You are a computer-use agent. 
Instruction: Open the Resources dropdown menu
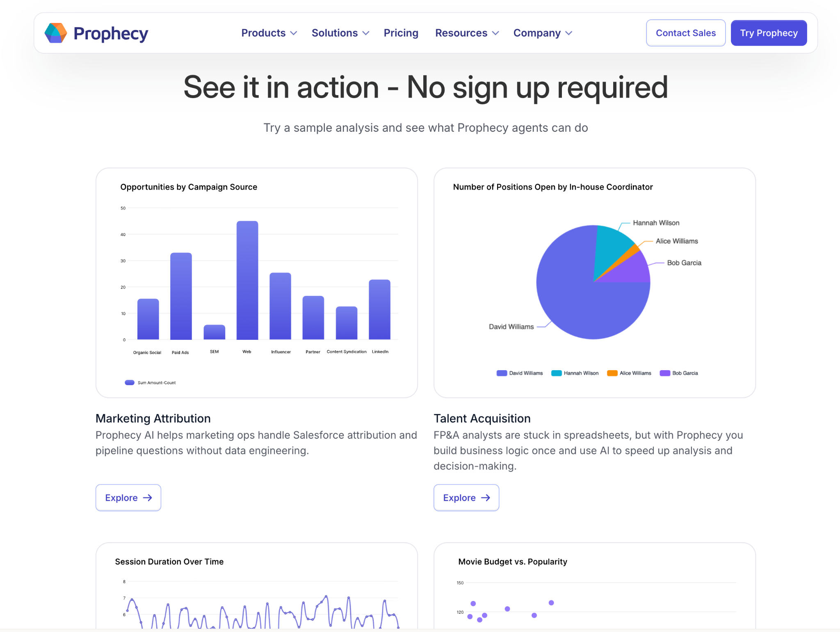pyautogui.click(x=467, y=33)
